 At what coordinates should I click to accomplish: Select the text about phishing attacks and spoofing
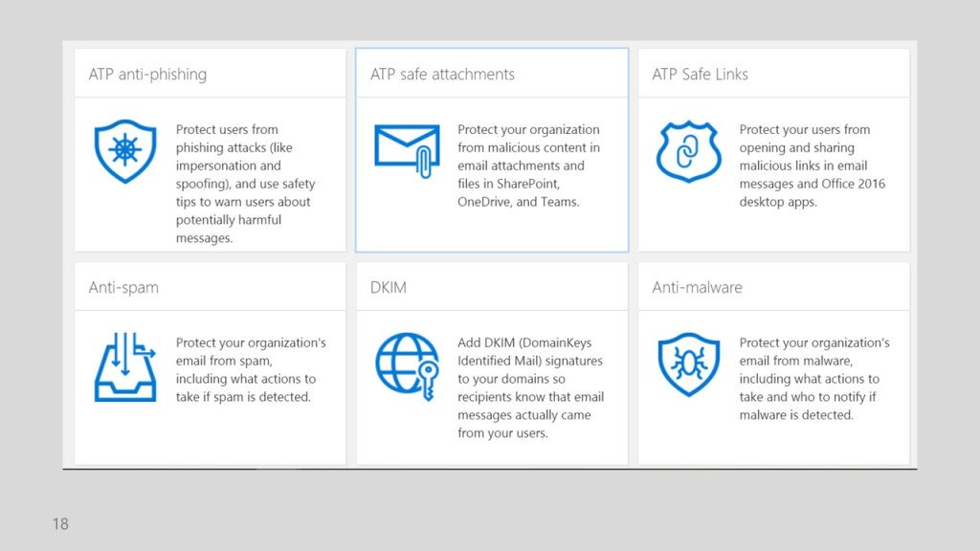[246, 184]
